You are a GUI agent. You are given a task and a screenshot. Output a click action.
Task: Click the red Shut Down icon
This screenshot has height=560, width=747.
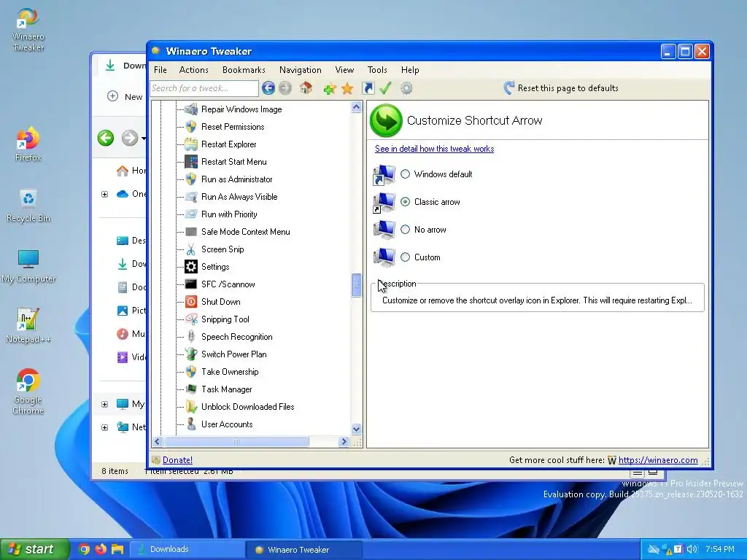pyautogui.click(x=191, y=301)
